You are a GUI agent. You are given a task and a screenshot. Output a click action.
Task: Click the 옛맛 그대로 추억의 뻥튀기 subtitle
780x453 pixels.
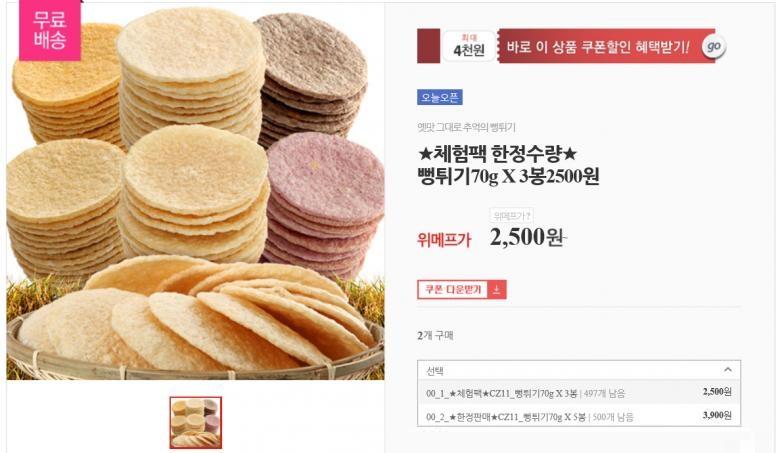(466, 128)
